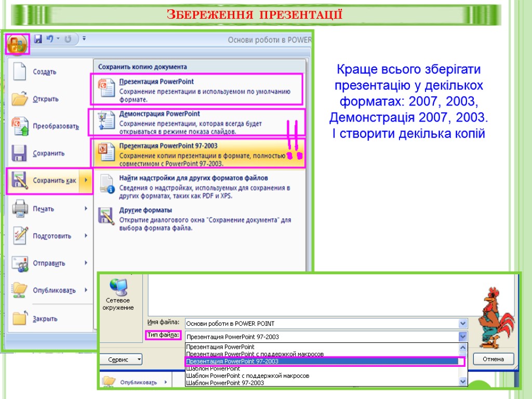Select Шаблон PowerPoint с поддержкой макросов type
This screenshot has height=399, width=532.
(322, 376)
